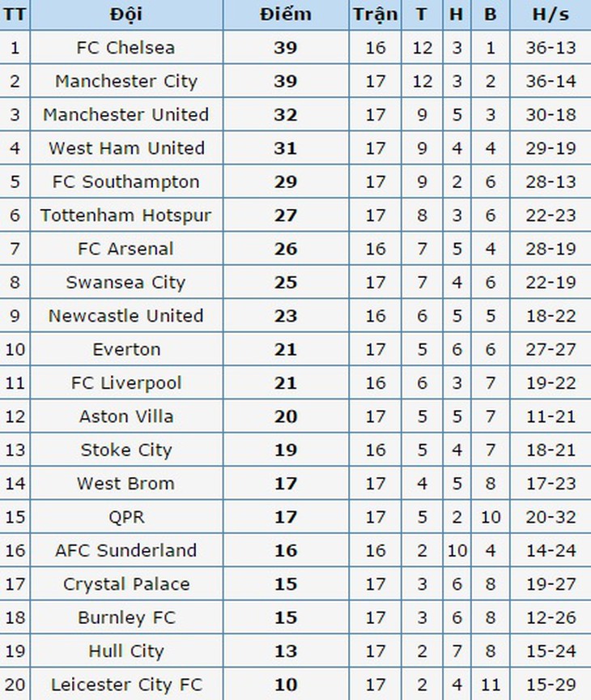Image resolution: width=591 pixels, height=700 pixels.
Task: Click FC Liverpool team name
Action: coord(126,383)
